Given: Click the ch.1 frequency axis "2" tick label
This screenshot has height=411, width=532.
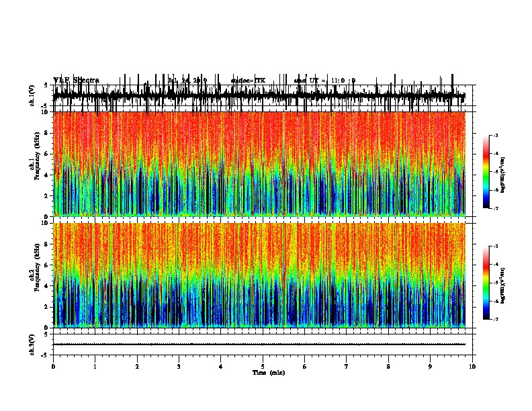Looking at the screenshot, I should point(46,196).
